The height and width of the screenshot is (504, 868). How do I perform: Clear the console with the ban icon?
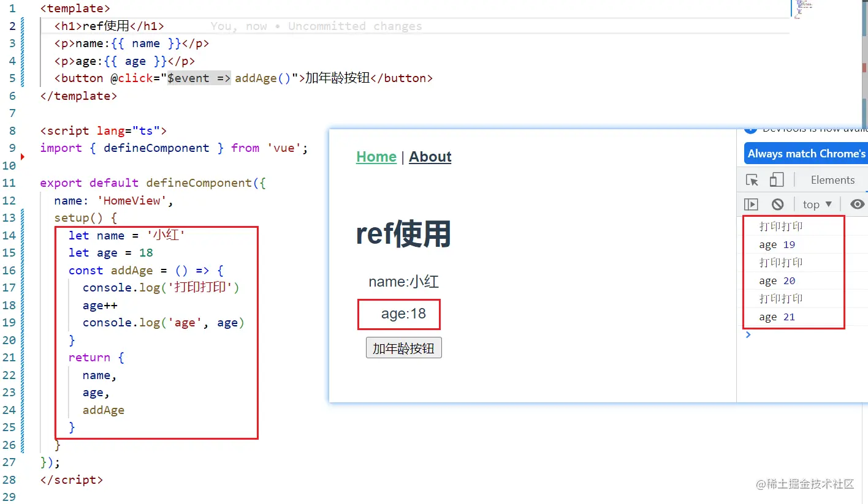coord(777,205)
